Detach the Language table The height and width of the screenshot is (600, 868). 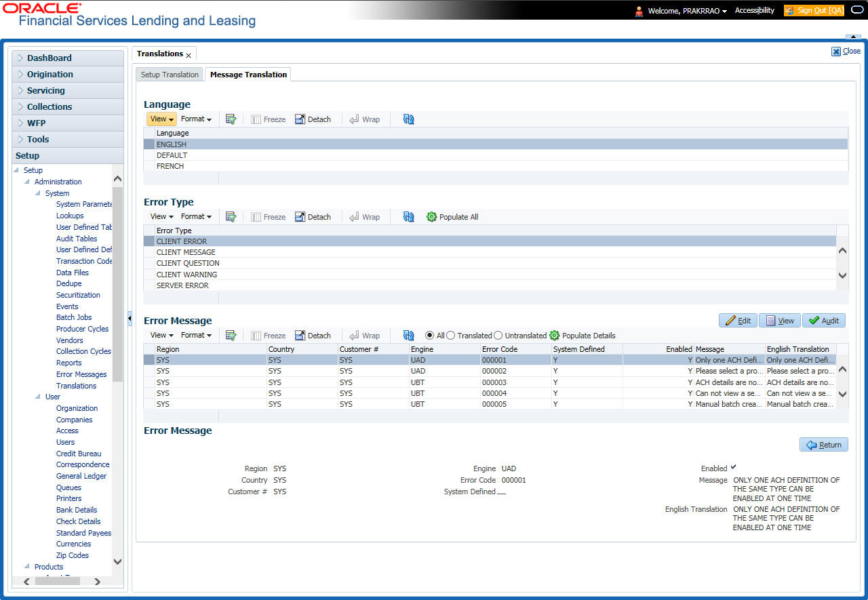point(313,119)
